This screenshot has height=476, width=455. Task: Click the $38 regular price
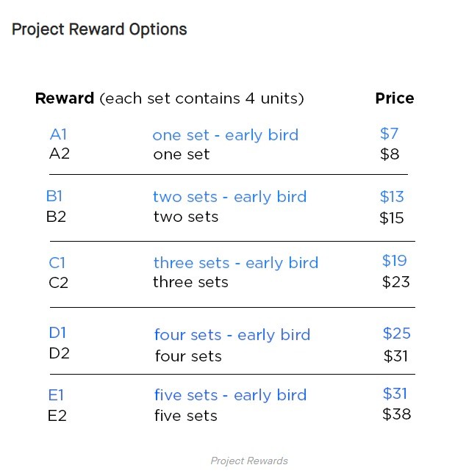click(x=396, y=414)
